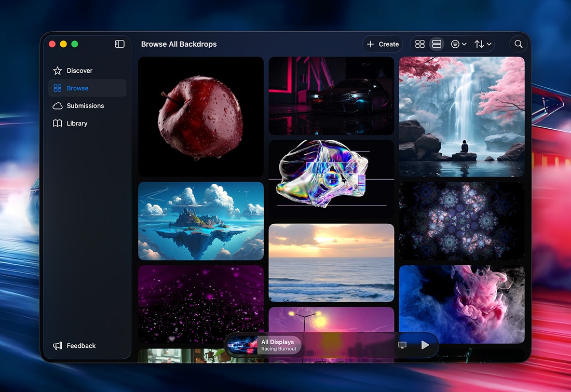Switch to the list layout view icon
571x392 pixels.
pyautogui.click(x=437, y=44)
